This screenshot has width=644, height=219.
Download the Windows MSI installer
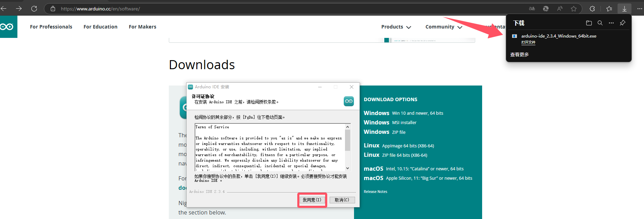[390, 122]
